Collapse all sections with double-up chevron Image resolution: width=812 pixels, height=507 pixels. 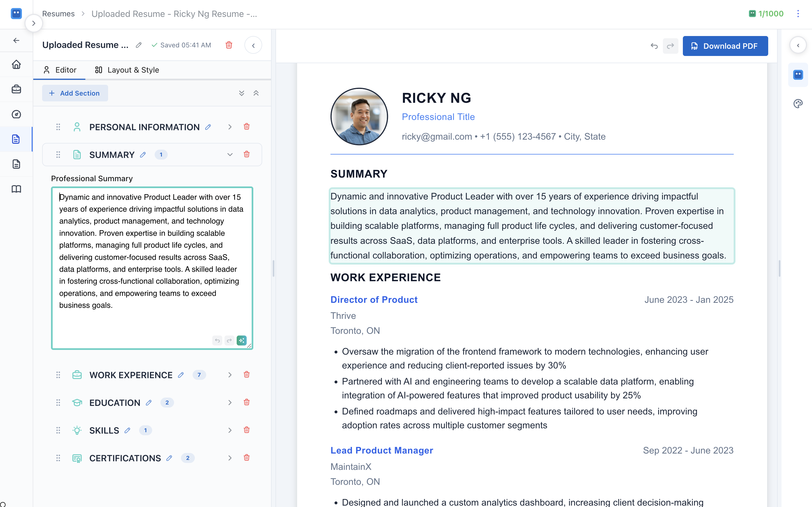point(256,93)
